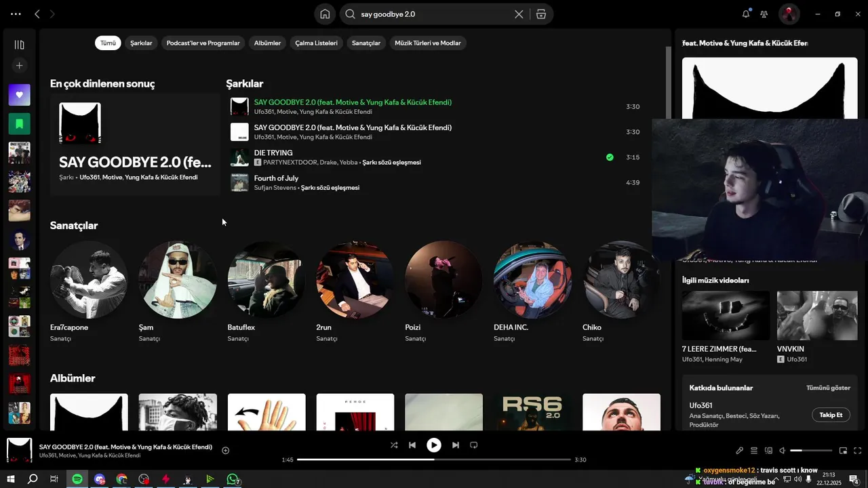Expand Your Library sidebar
This screenshot has width=868, height=488.
[19, 45]
